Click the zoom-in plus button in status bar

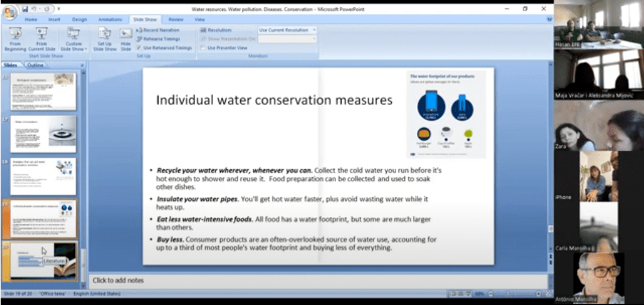point(538,294)
